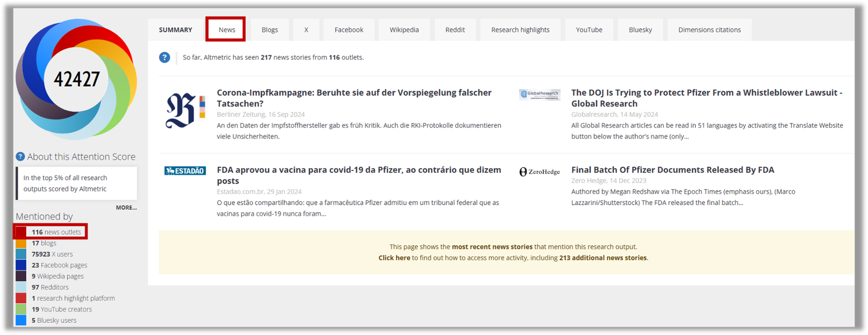The height and width of the screenshot is (335, 868).
Task: Click the text 'Globalresearch, 14 May 2024'
Action: [x=614, y=114]
